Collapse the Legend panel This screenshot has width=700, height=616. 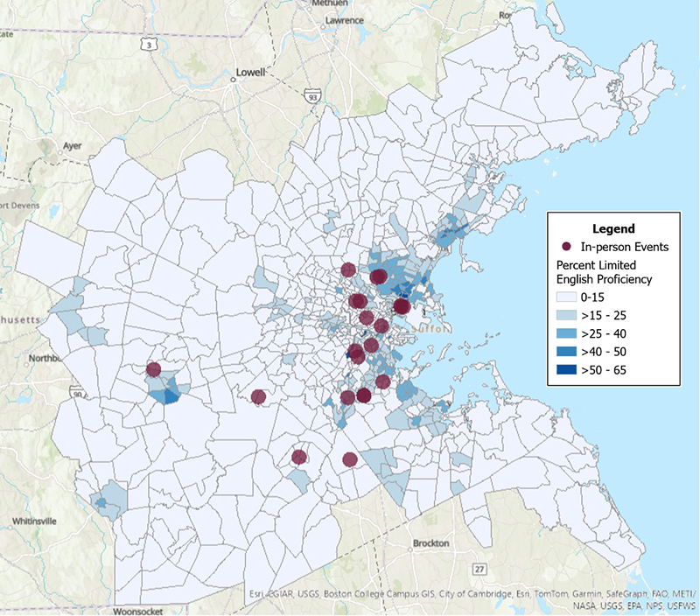(x=614, y=227)
